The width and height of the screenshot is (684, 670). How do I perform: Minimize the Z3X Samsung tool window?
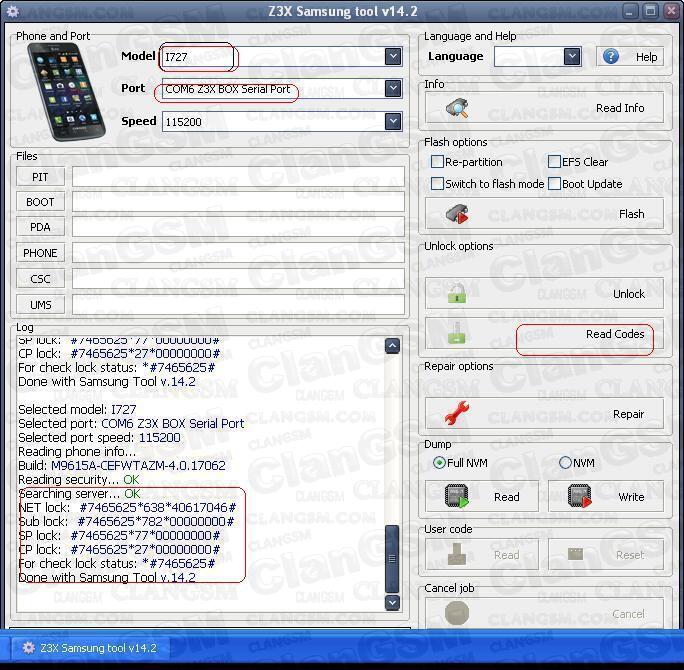coord(629,11)
